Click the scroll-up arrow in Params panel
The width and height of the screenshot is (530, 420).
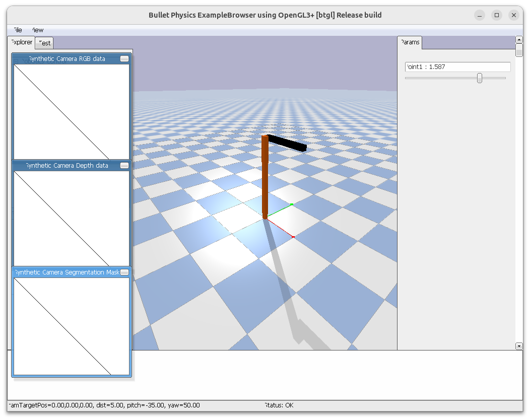tap(519, 39)
